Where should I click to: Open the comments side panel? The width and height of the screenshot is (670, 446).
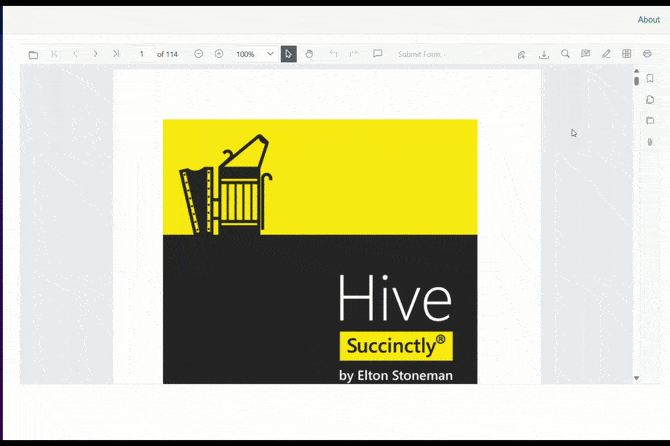pyautogui.click(x=650, y=121)
